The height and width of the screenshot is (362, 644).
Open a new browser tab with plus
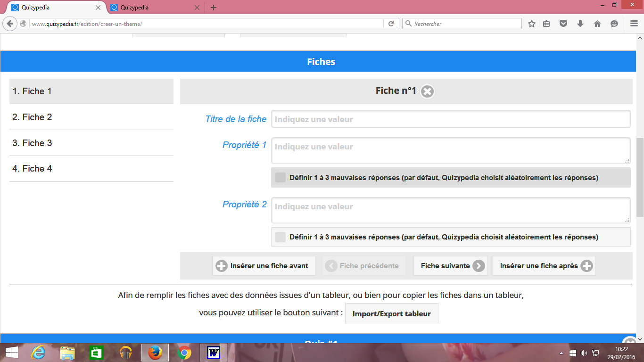pos(214,8)
